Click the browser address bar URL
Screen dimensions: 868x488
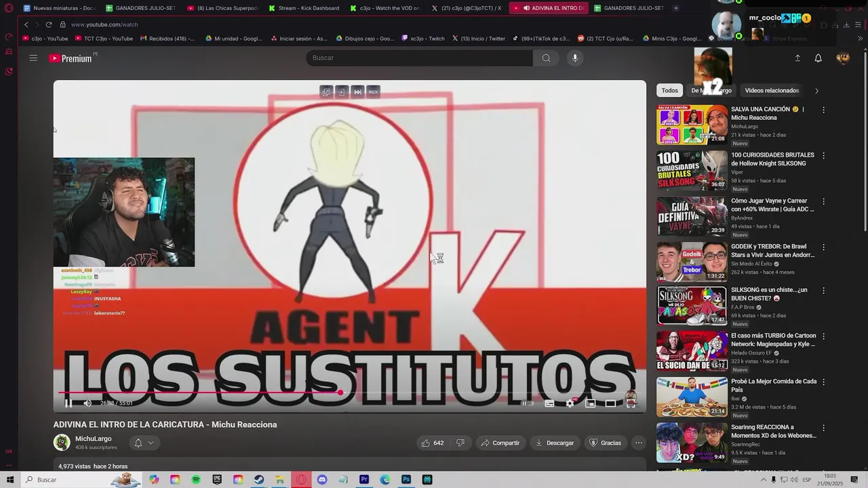104,24
